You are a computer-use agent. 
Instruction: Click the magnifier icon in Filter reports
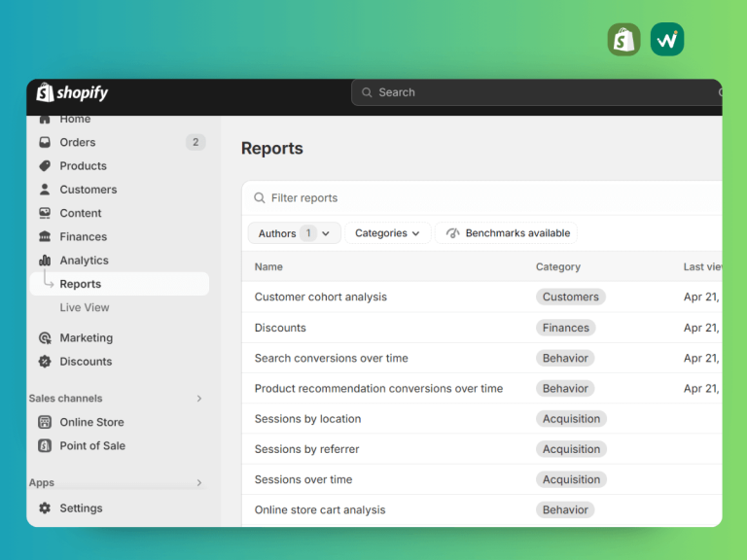pos(259,197)
